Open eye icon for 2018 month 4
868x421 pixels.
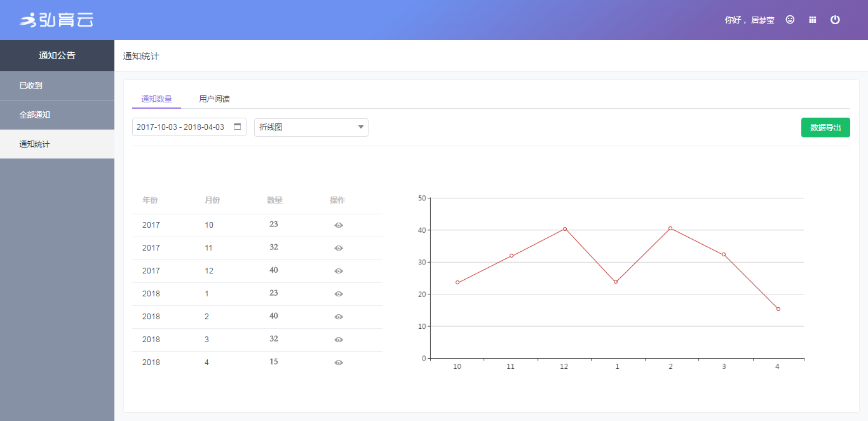pos(339,362)
